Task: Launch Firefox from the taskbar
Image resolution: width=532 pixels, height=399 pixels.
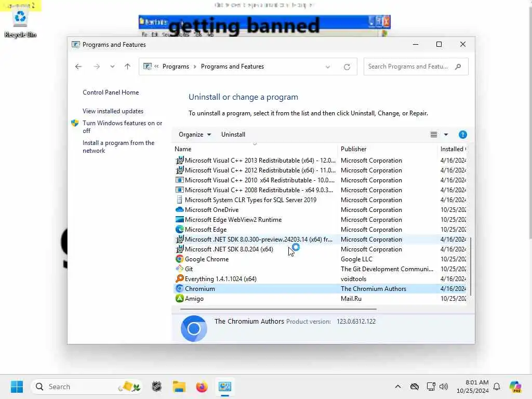Action: point(202,387)
